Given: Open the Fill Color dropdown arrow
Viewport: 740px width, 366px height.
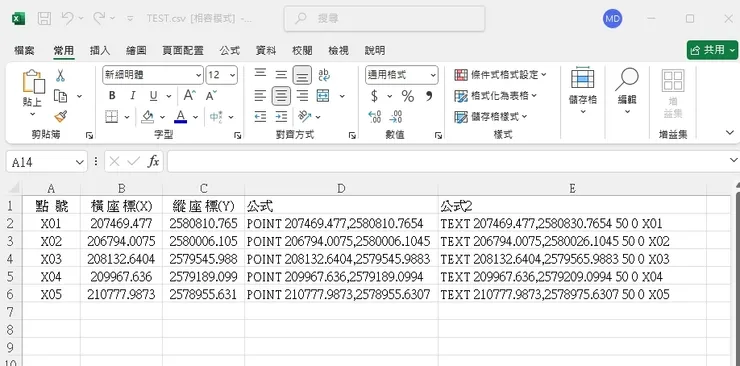Looking at the screenshot, I should coord(162,117).
